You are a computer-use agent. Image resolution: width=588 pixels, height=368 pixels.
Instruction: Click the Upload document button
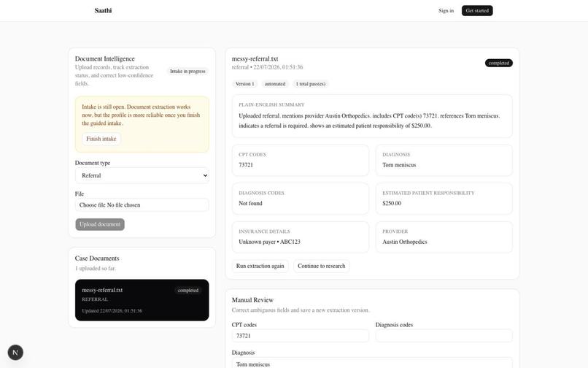tap(100, 224)
